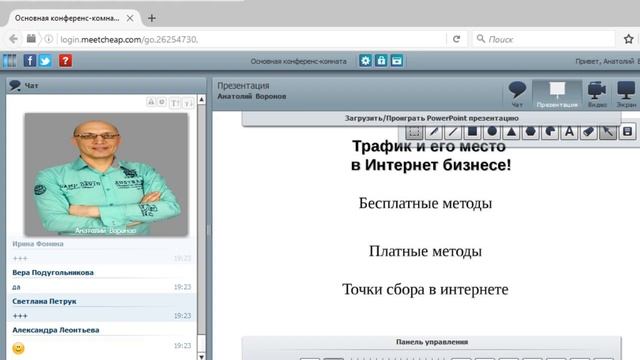Click the slide title Трафик и его место
The height and width of the screenshot is (360, 640).
(x=429, y=146)
